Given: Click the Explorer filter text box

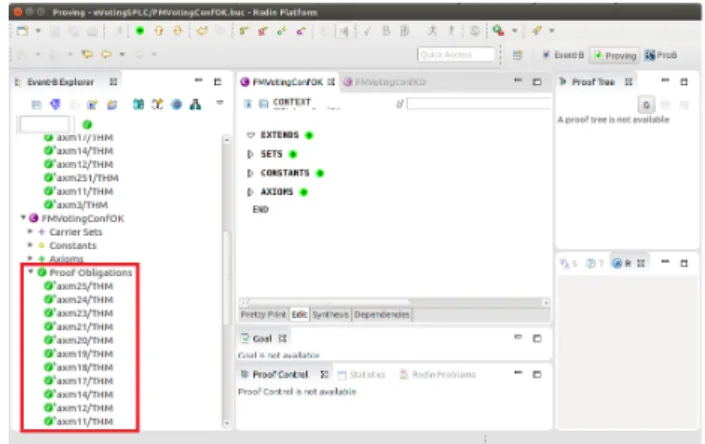Looking at the screenshot, I should (x=44, y=124).
